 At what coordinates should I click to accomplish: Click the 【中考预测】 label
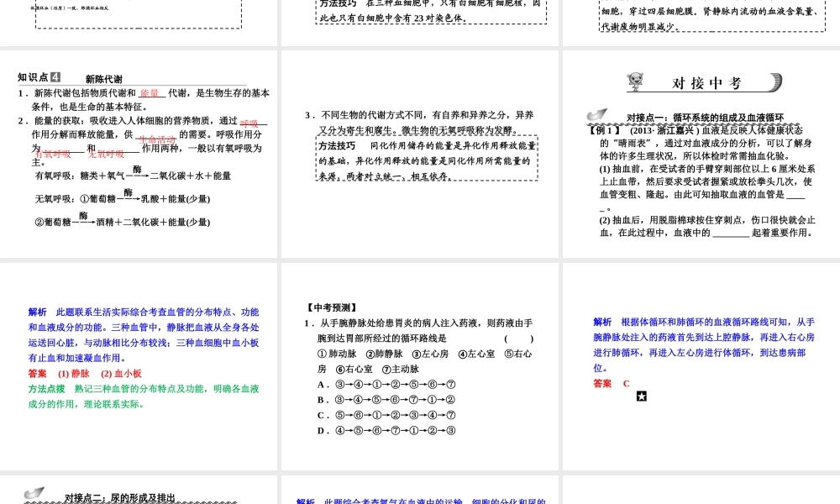pyautogui.click(x=331, y=307)
